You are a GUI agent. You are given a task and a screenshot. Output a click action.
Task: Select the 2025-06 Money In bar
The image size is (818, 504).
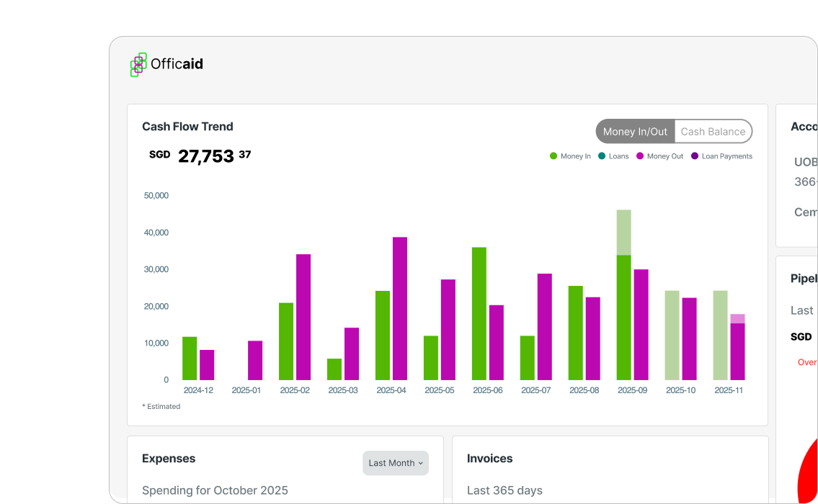point(479,313)
